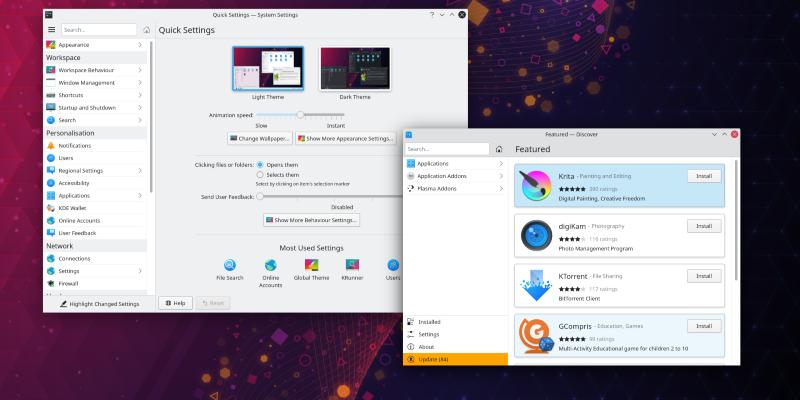Expand Plasma Addons in Discover

454,188
